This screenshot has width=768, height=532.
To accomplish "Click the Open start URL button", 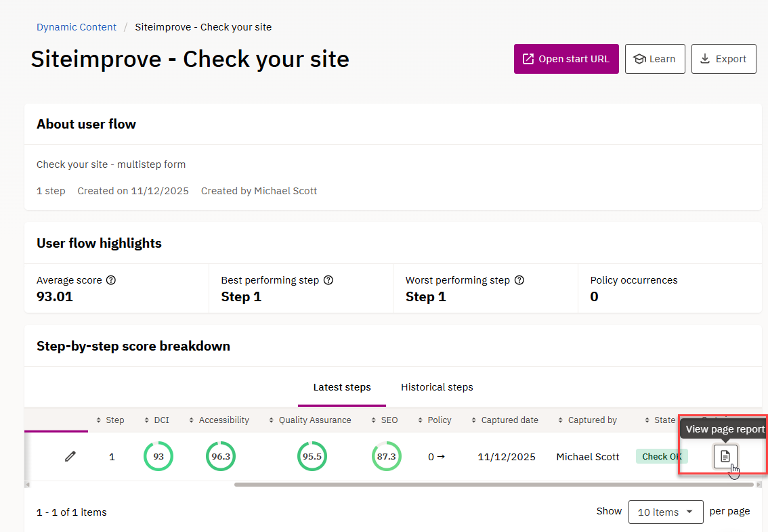I will click(x=566, y=59).
